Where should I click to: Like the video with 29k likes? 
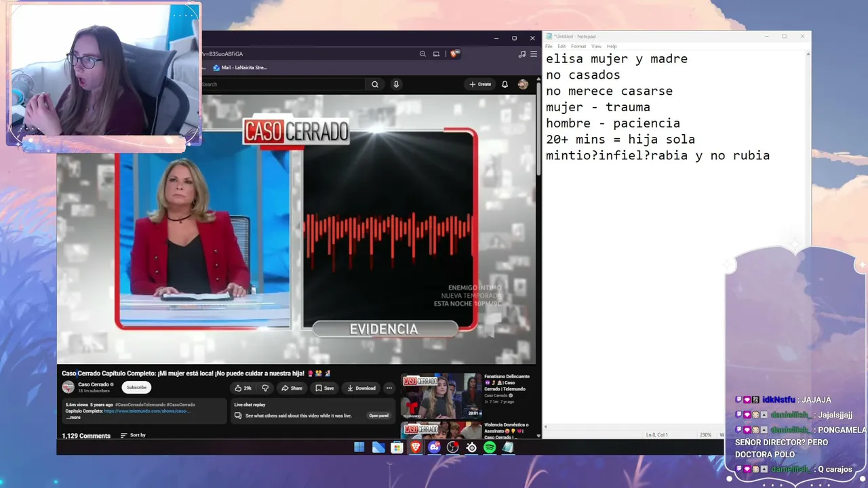tap(243, 388)
